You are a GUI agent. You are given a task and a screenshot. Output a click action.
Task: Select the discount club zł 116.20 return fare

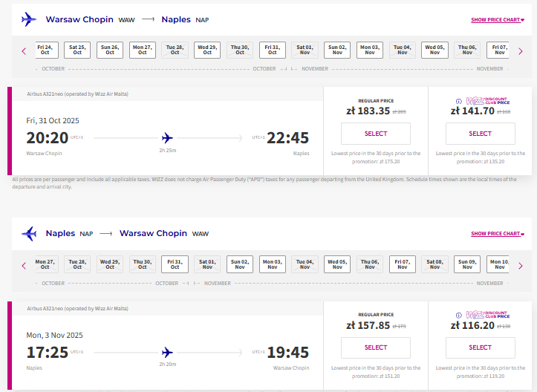(480, 347)
